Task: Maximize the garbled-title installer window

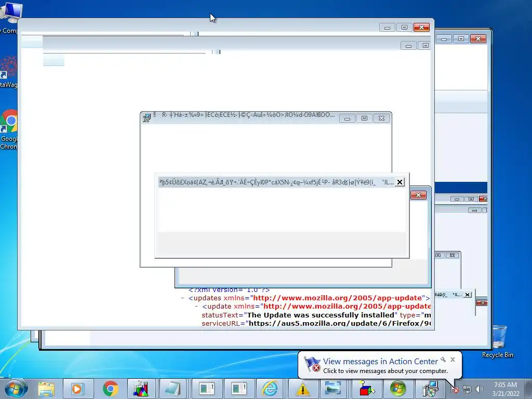Action: click(x=364, y=118)
